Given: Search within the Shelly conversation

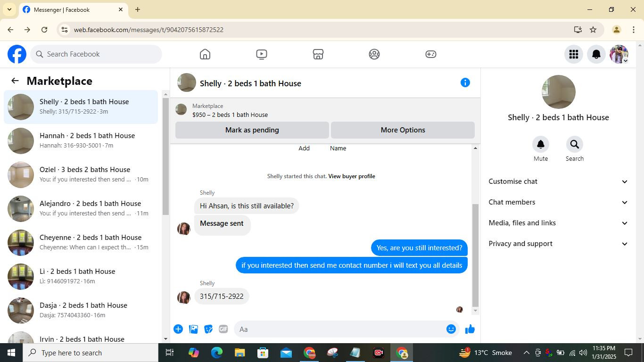Looking at the screenshot, I should pos(575,144).
